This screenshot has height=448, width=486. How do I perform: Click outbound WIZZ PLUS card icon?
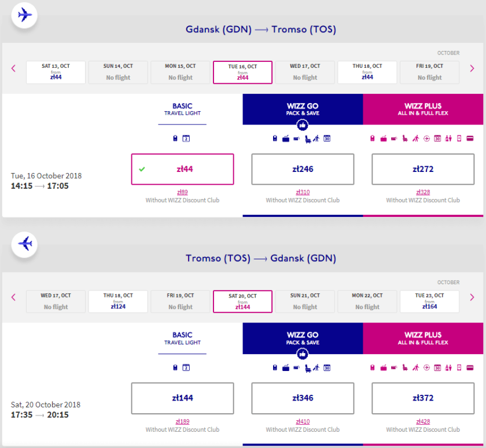tap(470, 138)
